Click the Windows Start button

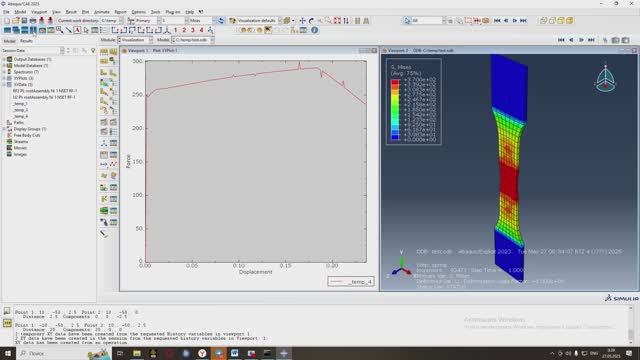7,353
